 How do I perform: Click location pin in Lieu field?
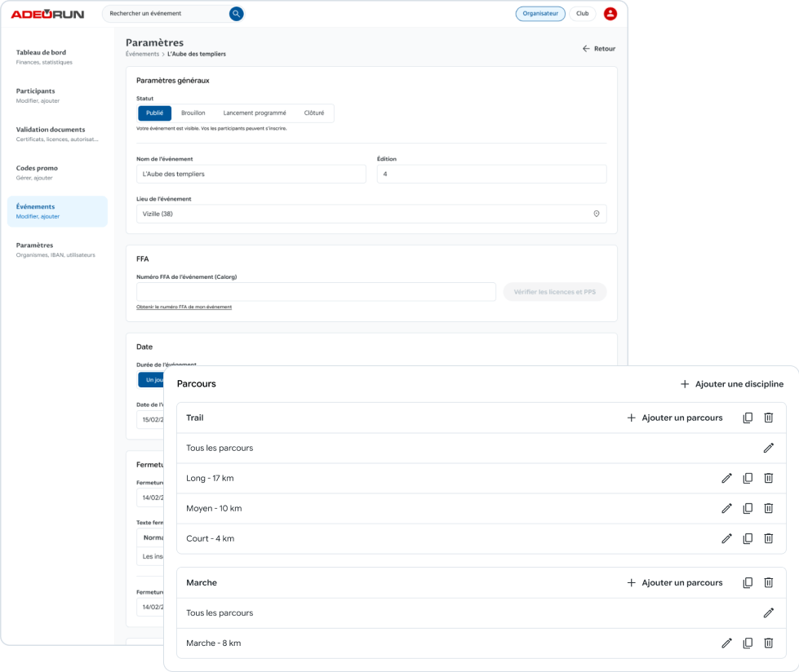597,214
